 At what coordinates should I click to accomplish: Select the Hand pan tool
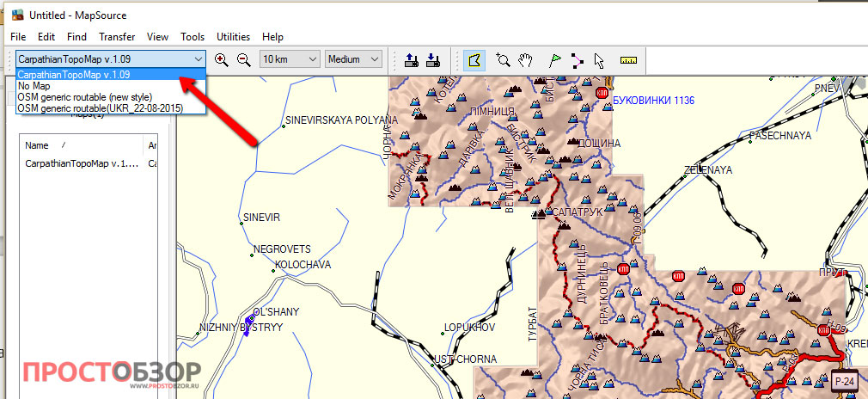tap(527, 59)
